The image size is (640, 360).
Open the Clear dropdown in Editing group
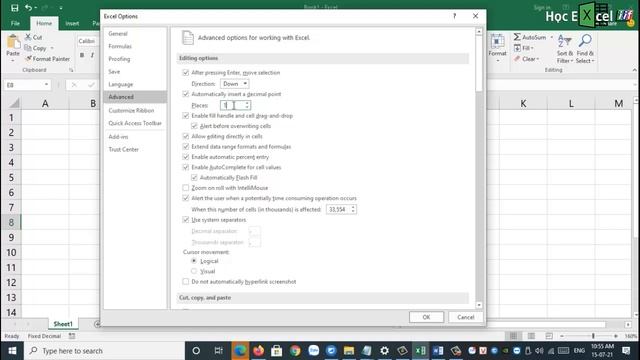coord(527,59)
